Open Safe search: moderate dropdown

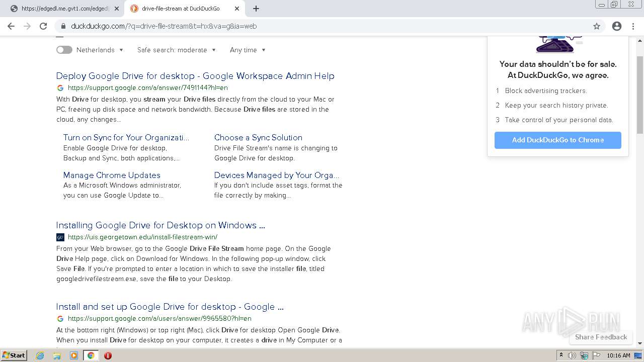(x=177, y=50)
